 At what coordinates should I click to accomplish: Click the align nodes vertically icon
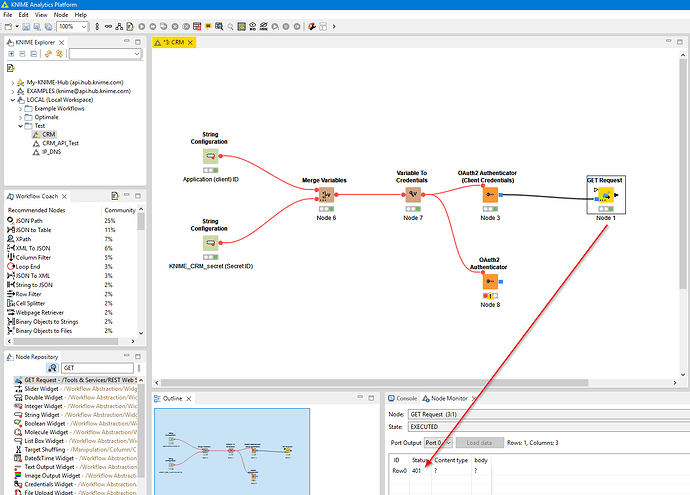pos(97,26)
